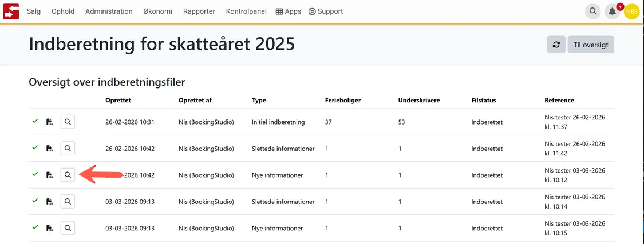View details for 26-02-2026 Slettede informationer
This screenshot has height=244, width=644.
click(x=68, y=149)
